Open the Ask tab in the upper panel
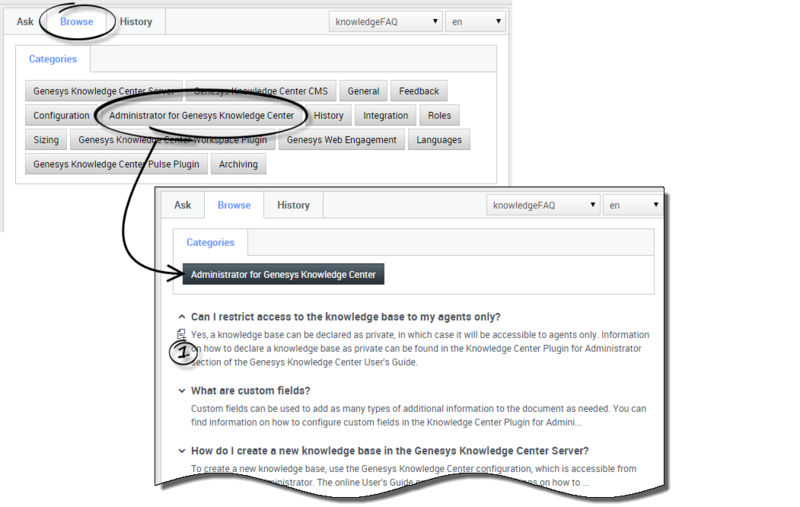Screen dimensions: 800x507 [25, 22]
